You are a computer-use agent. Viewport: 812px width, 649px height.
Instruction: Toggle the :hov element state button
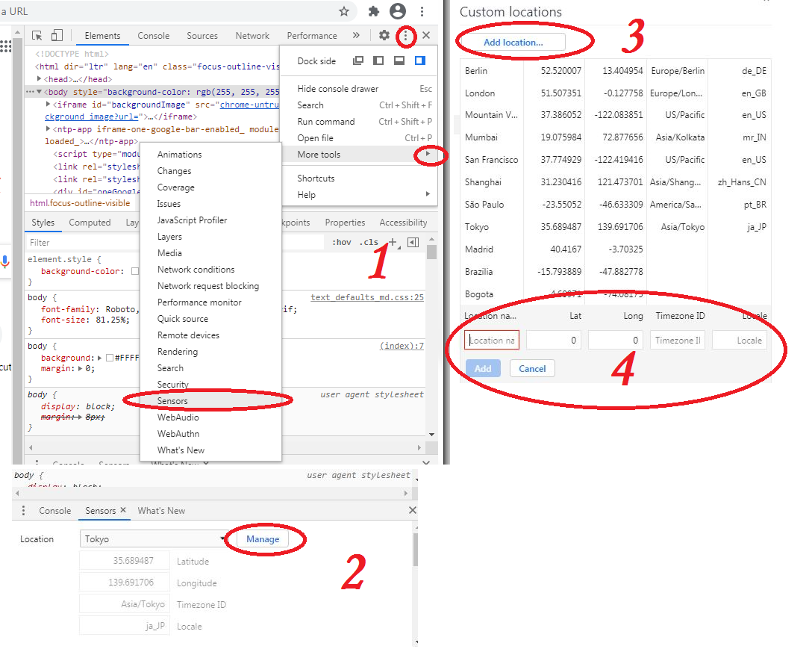(x=342, y=242)
